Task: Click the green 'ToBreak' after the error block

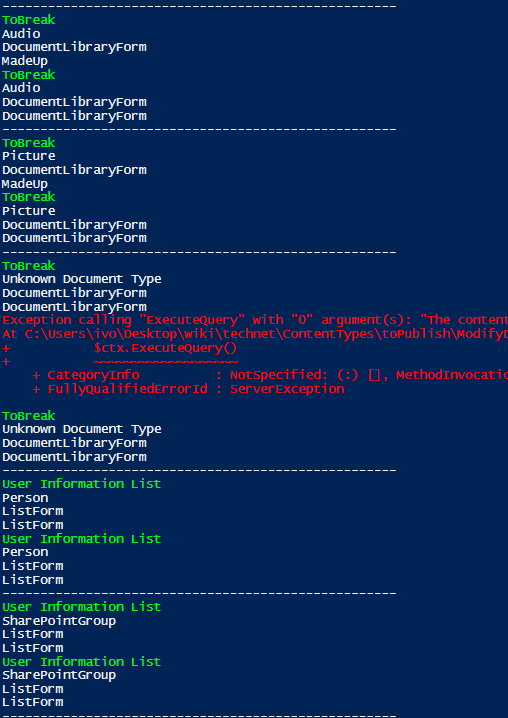Action: 28,416
